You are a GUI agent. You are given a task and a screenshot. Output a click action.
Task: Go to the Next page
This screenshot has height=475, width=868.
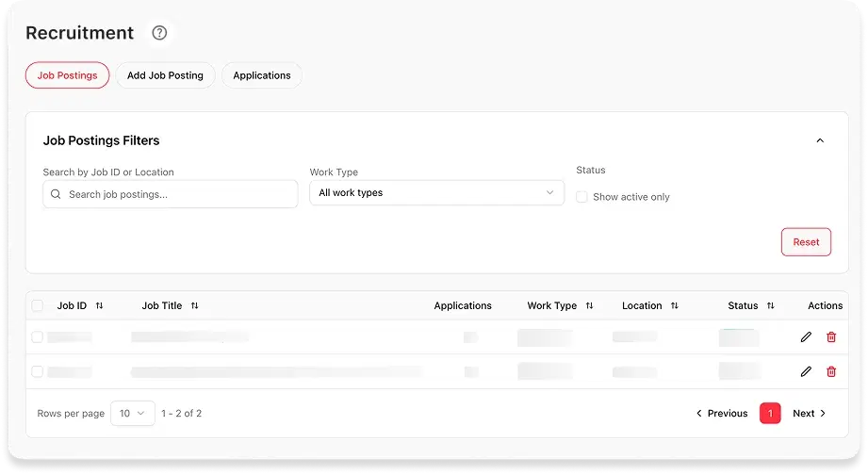810,413
